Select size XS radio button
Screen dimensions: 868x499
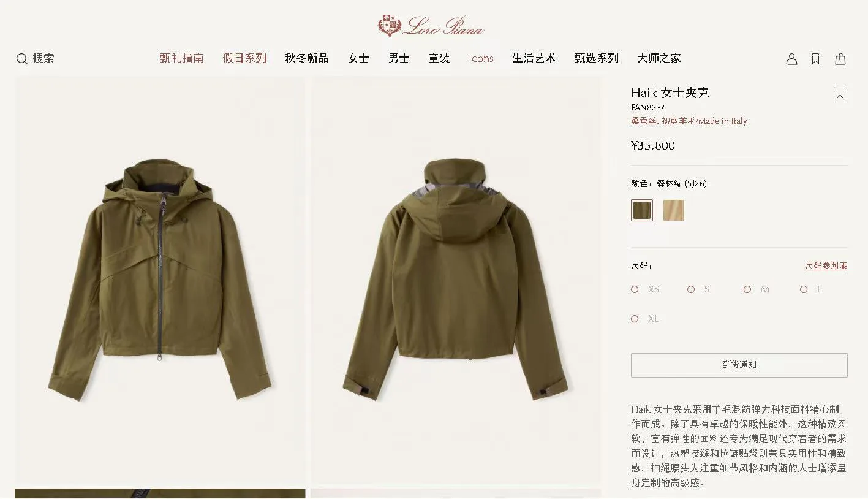pos(635,289)
